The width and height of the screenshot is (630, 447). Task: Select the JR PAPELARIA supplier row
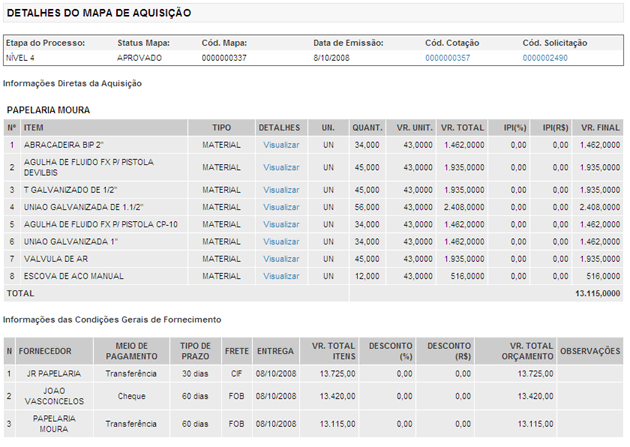pos(56,372)
